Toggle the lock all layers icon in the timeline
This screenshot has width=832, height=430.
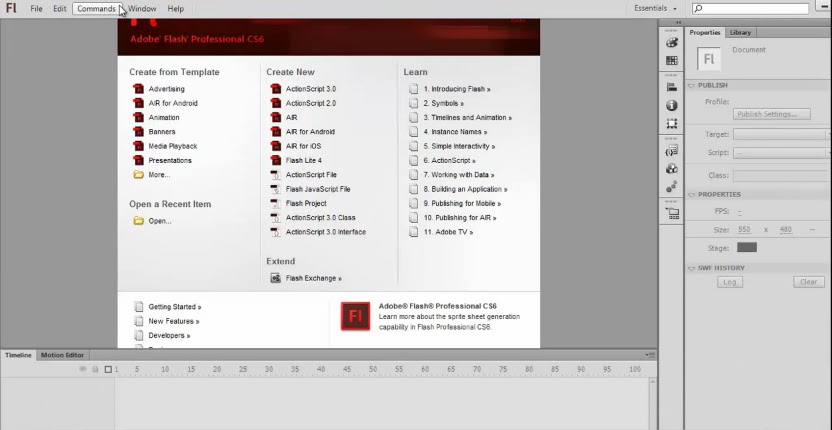pyautogui.click(x=96, y=369)
